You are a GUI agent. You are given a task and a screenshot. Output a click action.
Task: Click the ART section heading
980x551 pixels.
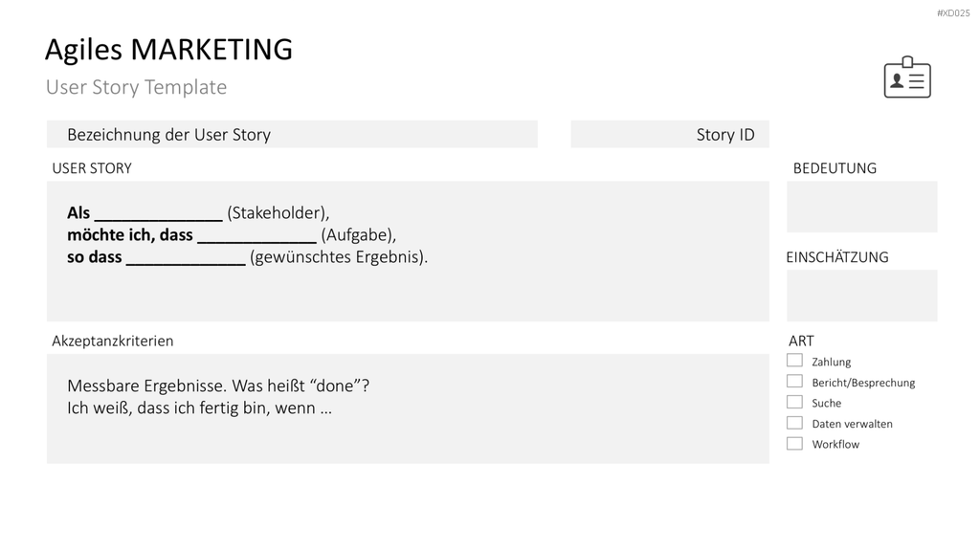pos(801,341)
